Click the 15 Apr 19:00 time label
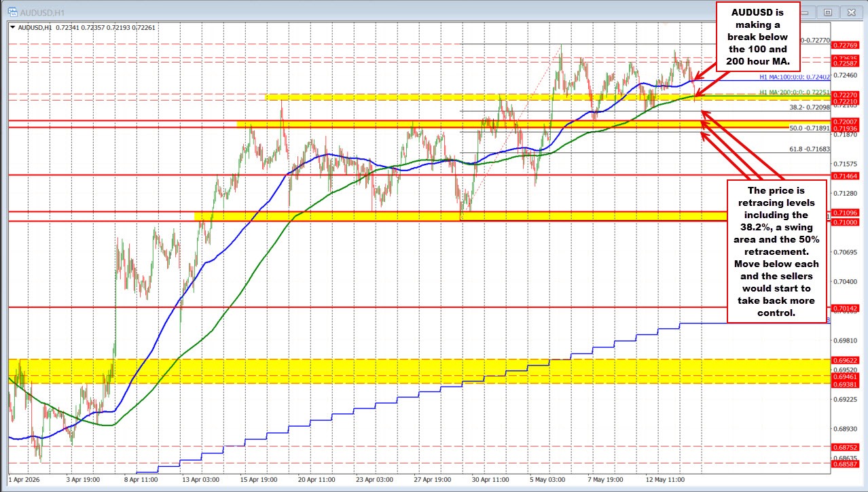The width and height of the screenshot is (868, 492). click(x=258, y=478)
